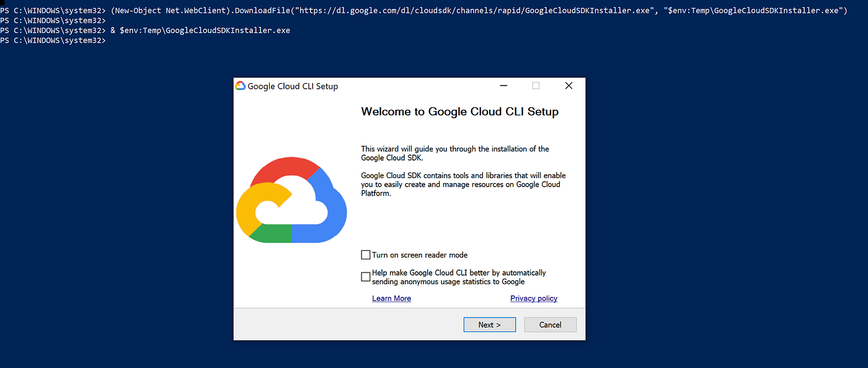View the Privacy policy
The height and width of the screenshot is (368, 868).
pos(533,298)
